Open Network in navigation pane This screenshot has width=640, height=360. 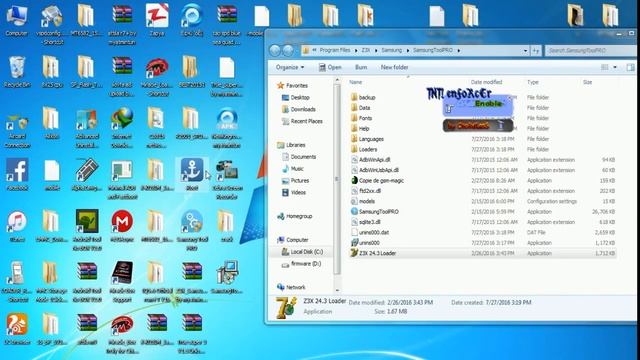coord(291,287)
